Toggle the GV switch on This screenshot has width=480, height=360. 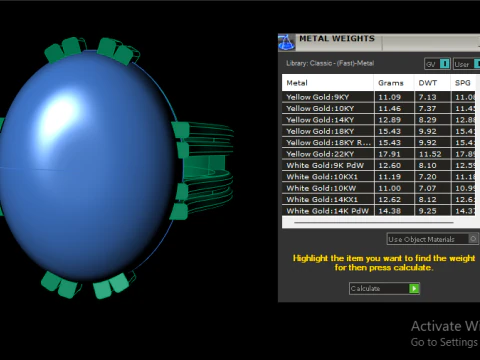click(x=444, y=64)
